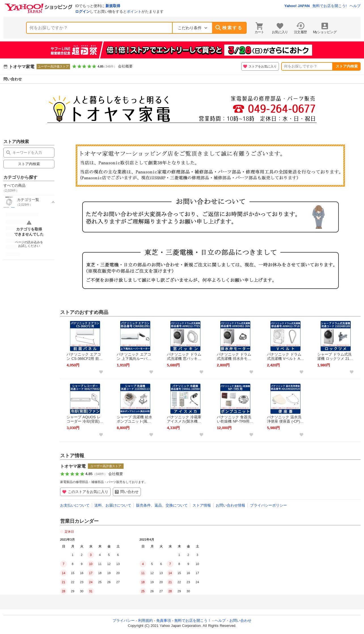Open the ロックツメ product thumbnail

[335, 336]
